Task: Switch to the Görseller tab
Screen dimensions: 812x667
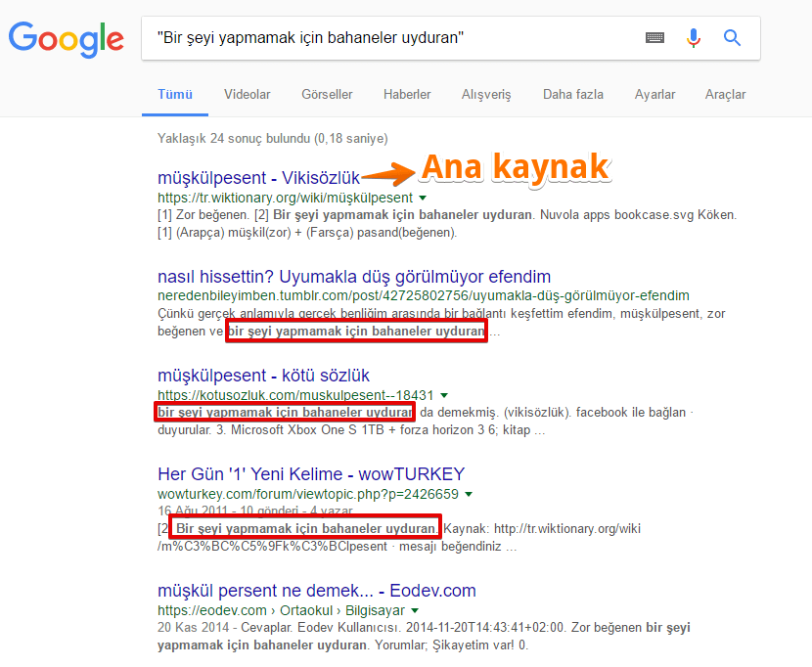Action: pos(327,95)
